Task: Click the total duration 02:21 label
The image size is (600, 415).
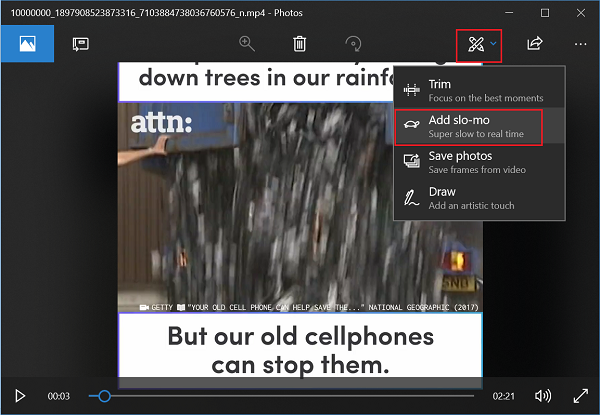Action: [x=504, y=396]
